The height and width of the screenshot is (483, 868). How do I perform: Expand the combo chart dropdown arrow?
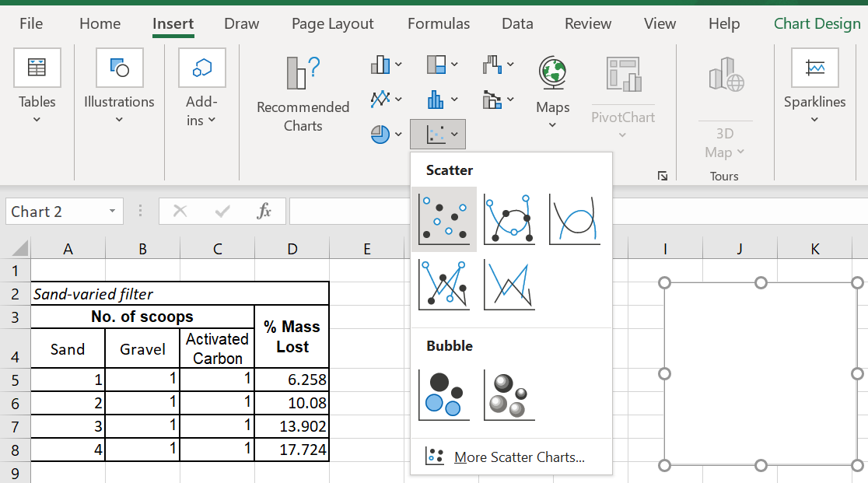pyautogui.click(x=510, y=100)
